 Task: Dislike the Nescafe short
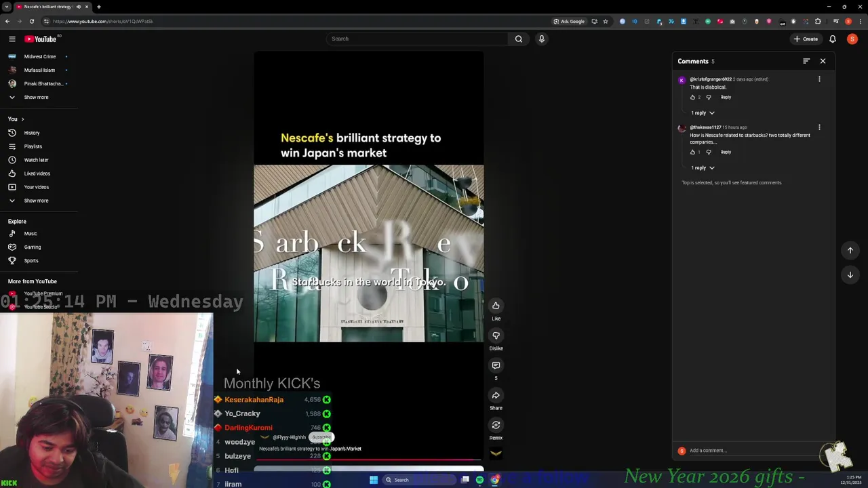tap(496, 335)
